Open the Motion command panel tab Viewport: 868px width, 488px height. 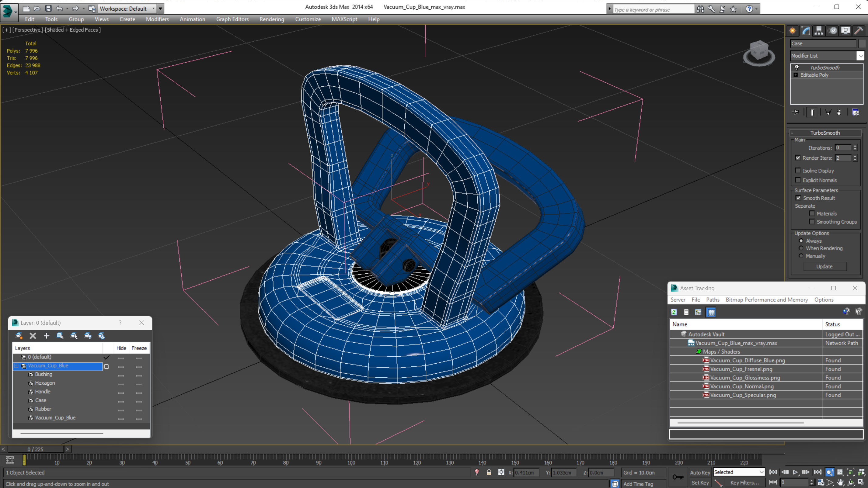(833, 31)
